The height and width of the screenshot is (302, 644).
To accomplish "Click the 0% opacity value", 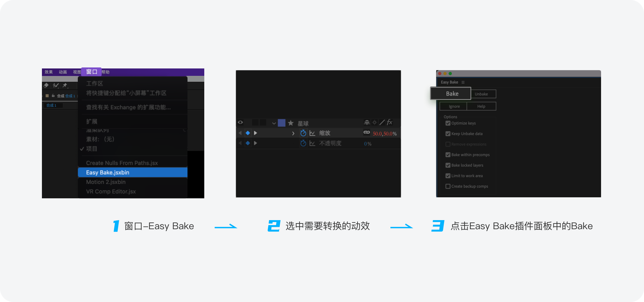I will 368,144.
